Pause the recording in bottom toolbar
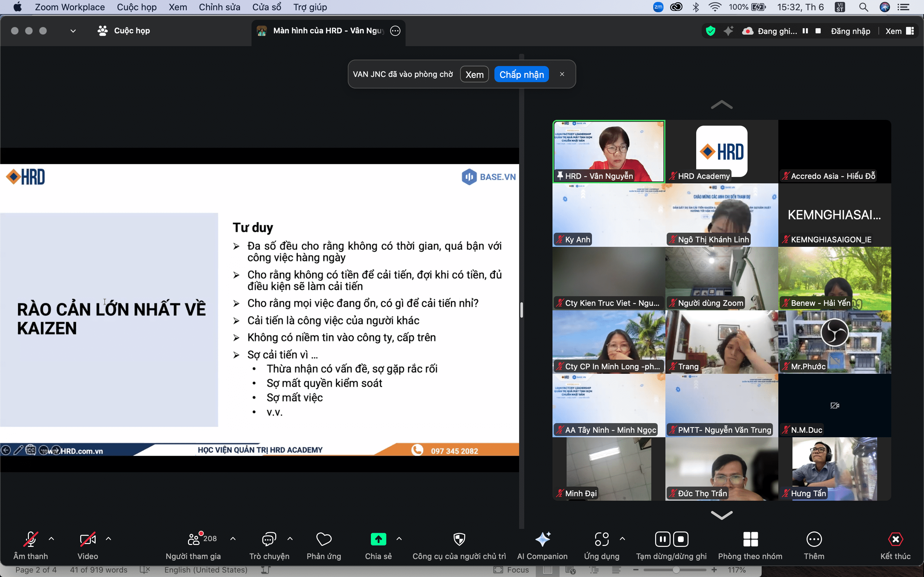Screen dimensions: 924x577 (663, 539)
